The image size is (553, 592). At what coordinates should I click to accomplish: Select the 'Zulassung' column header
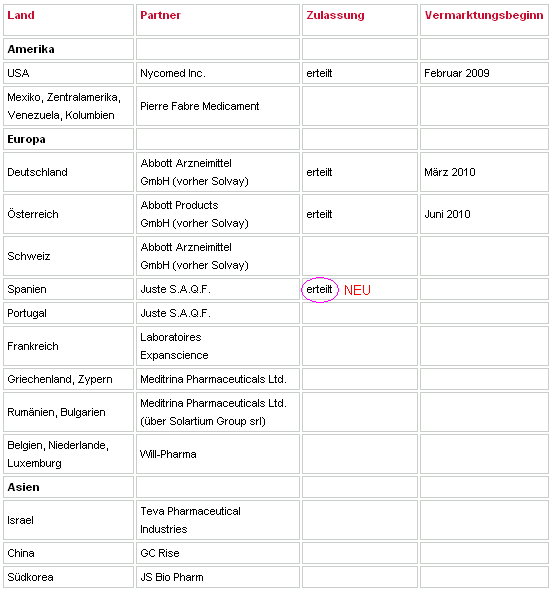tap(335, 15)
